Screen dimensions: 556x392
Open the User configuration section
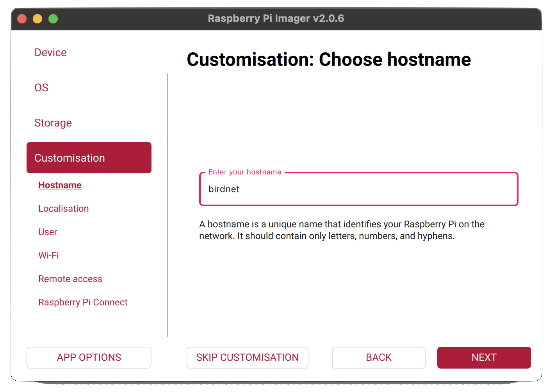(47, 232)
